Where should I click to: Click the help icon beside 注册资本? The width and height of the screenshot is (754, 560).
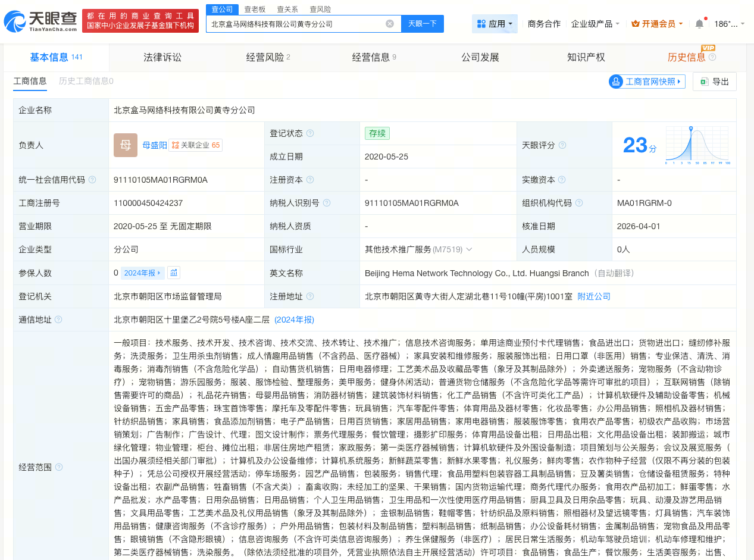(310, 180)
